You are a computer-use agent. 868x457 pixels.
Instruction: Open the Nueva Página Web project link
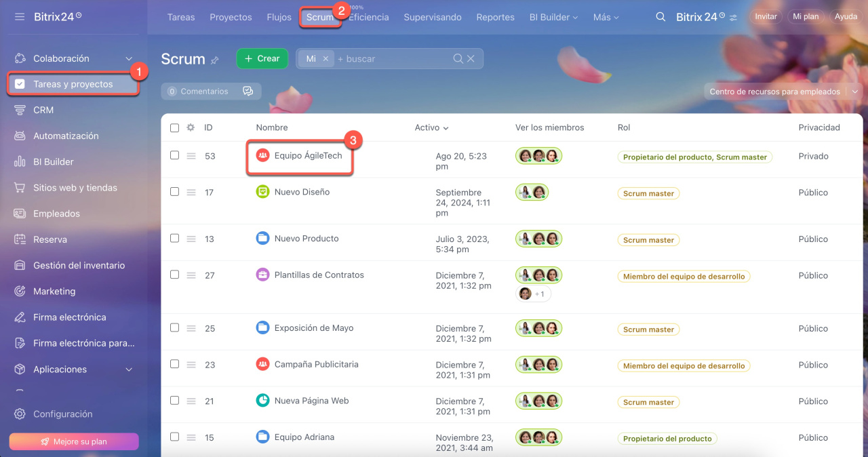(x=311, y=401)
